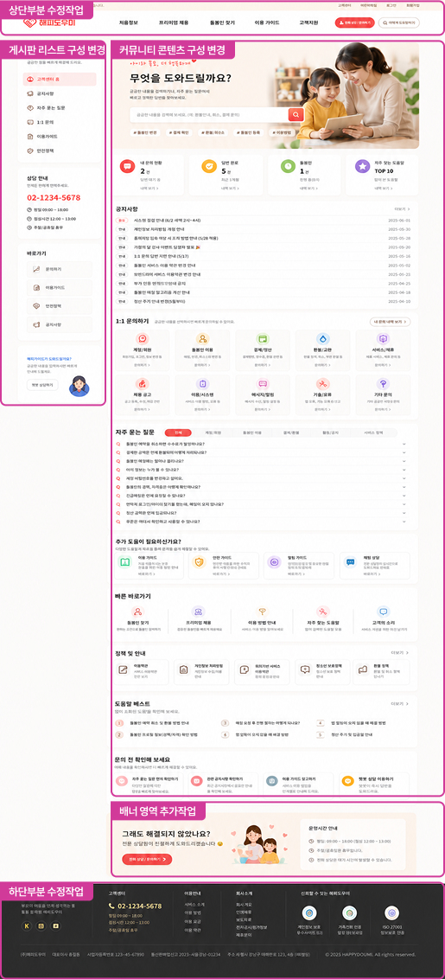The height and width of the screenshot is (980, 445).
Task: Open the 이용 가이드 top navigation menu
Action: pos(267,22)
